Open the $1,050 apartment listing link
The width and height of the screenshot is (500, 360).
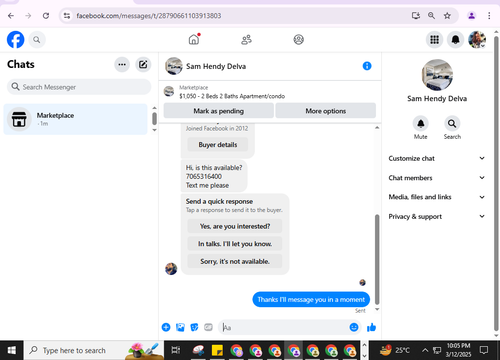(232, 96)
